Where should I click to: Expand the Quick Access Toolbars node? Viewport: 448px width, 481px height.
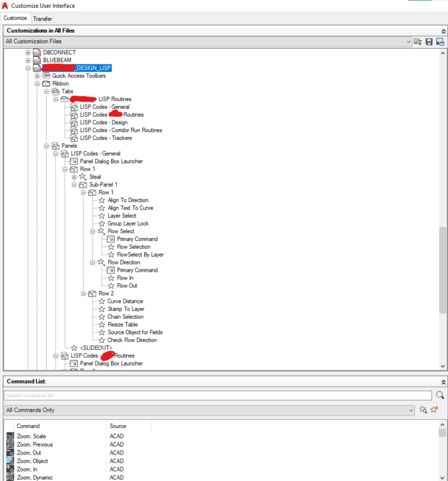point(37,76)
